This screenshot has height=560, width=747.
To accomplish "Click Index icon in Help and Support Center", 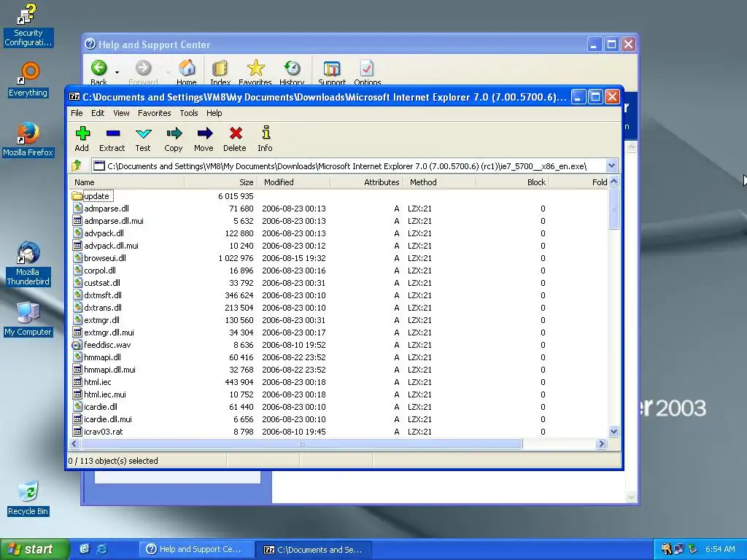I will 220,68.
